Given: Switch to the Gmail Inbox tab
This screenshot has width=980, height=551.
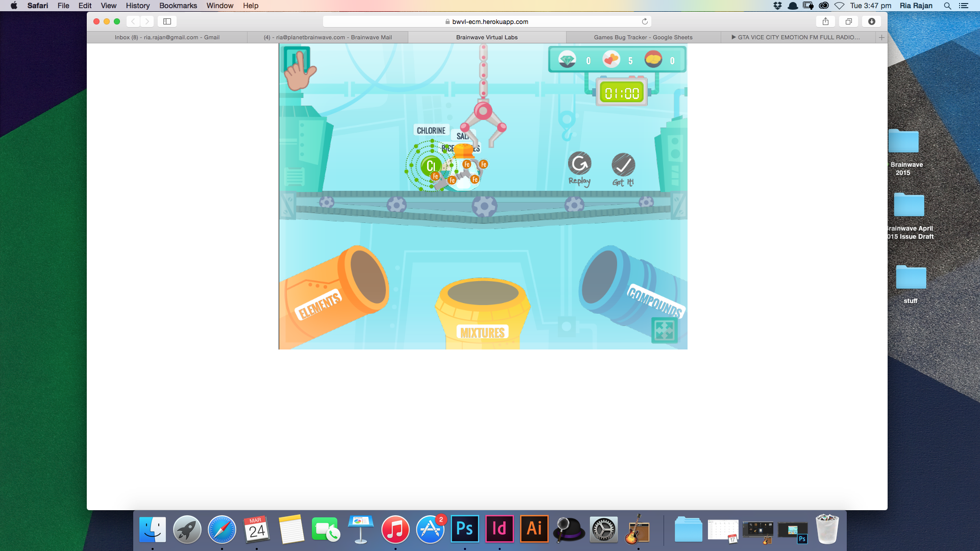Looking at the screenshot, I should point(167,37).
